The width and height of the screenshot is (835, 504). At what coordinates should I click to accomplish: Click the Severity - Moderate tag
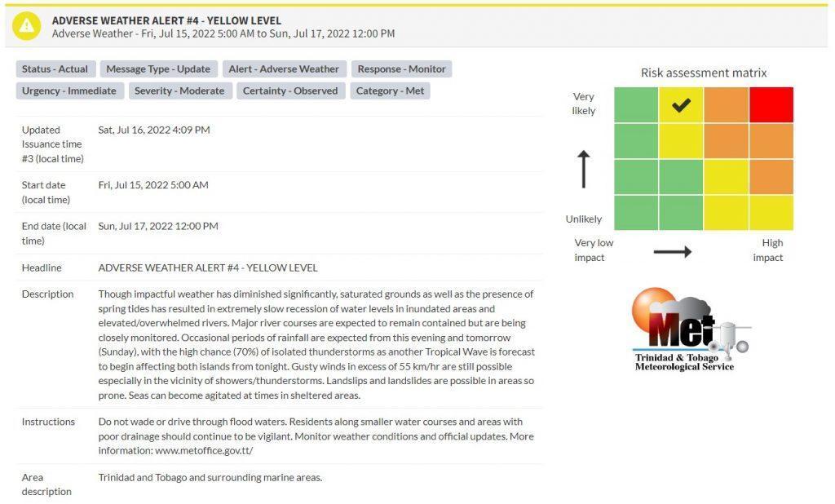point(179,91)
